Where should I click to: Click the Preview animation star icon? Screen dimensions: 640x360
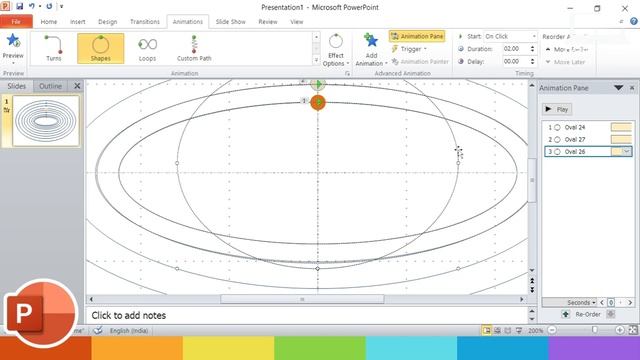click(x=13, y=41)
